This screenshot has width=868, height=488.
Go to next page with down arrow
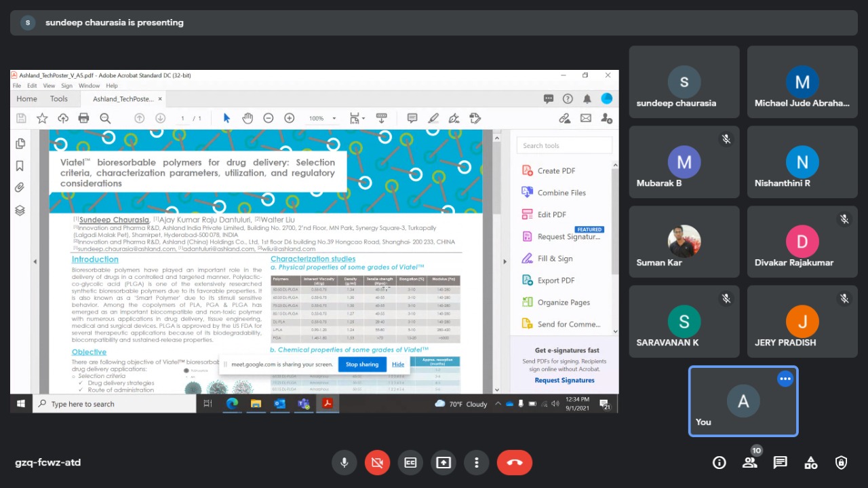[161, 118]
